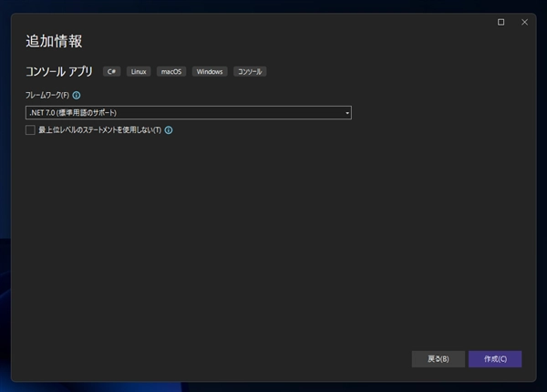
Task: Click the C# tag
Action: pos(111,71)
